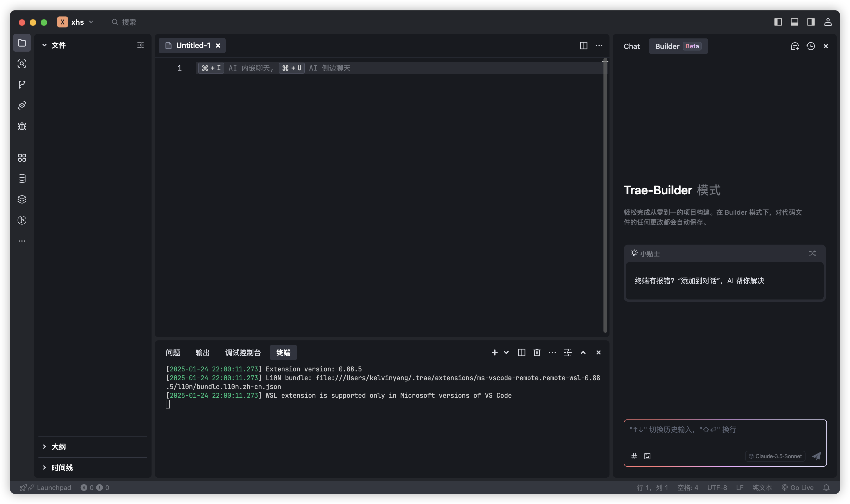This screenshot has height=504, width=850.
Task: Open the remote explorer icon in activity bar
Action: pos(22,106)
